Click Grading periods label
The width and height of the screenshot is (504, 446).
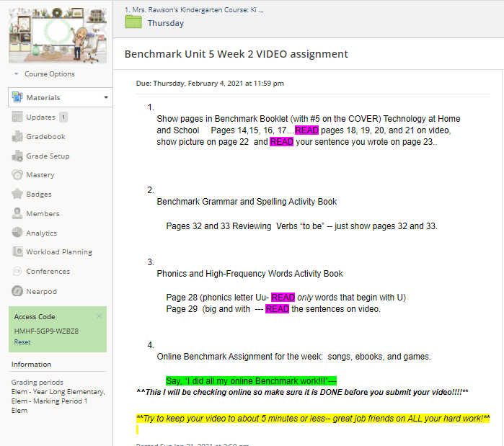37,383
